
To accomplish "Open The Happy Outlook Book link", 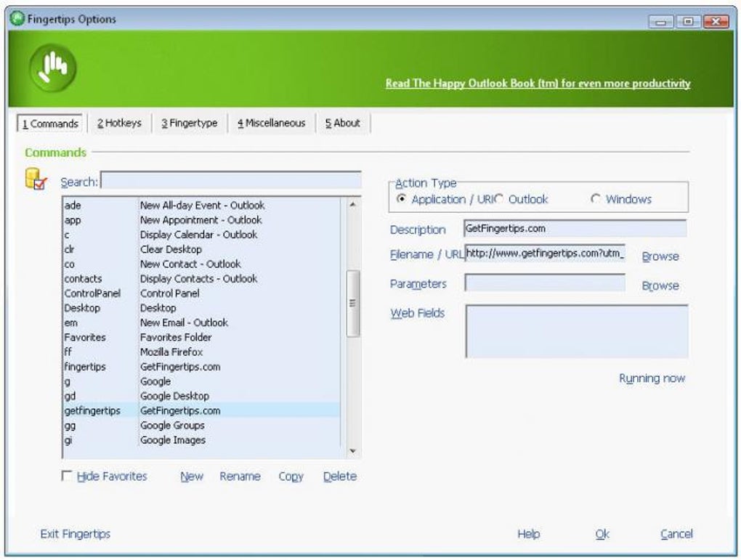I will pyautogui.click(x=538, y=84).
